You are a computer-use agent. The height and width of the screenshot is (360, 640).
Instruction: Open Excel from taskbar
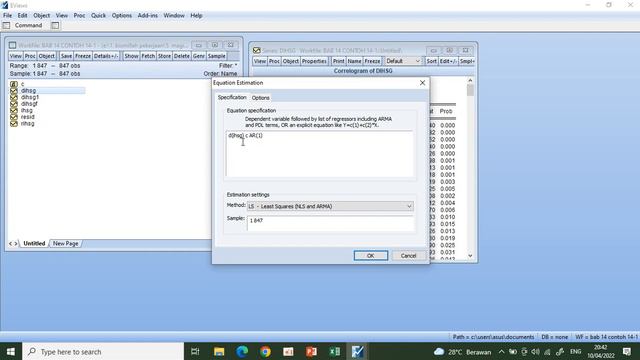pyautogui.click(x=335, y=351)
